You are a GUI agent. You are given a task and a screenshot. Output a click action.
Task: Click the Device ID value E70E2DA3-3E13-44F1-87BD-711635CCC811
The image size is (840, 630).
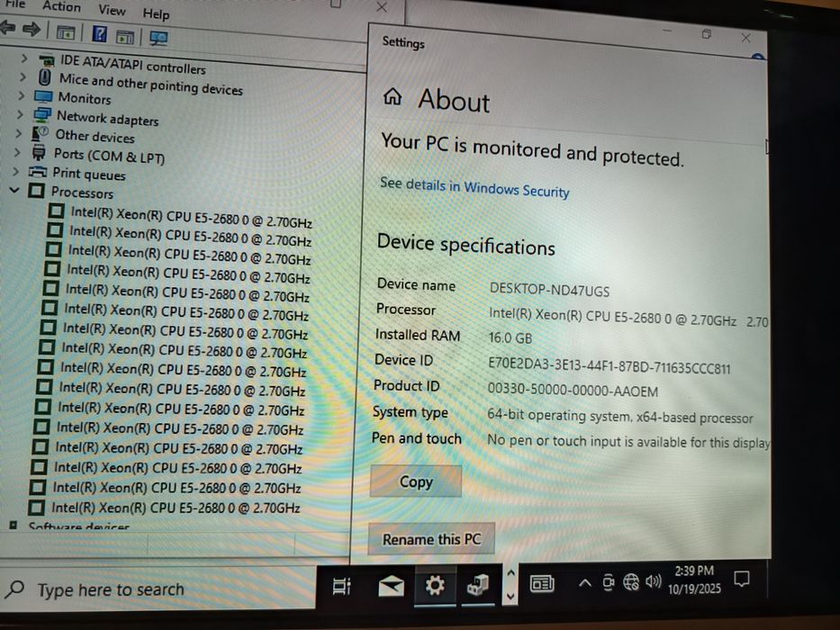[609, 366]
